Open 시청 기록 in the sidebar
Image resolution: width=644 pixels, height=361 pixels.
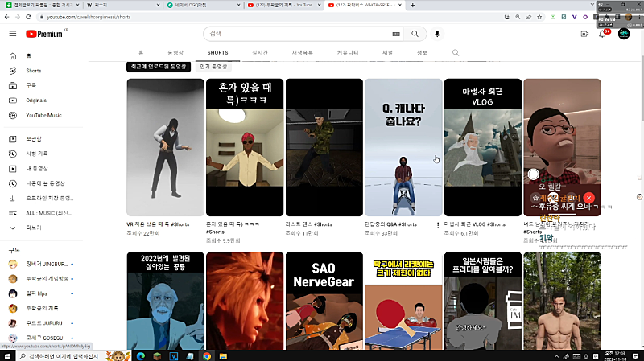pos(37,154)
